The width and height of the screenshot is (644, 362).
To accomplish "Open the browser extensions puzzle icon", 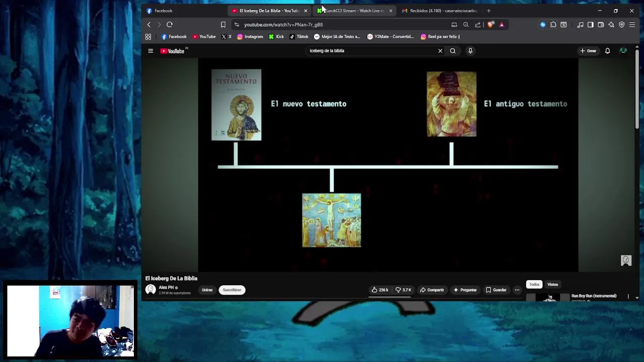I will click(553, 25).
